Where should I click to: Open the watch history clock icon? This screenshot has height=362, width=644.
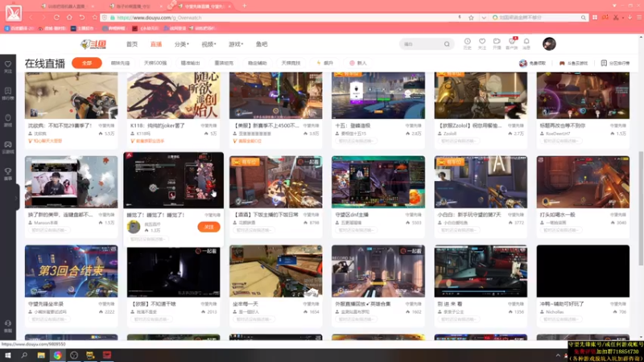(x=468, y=43)
